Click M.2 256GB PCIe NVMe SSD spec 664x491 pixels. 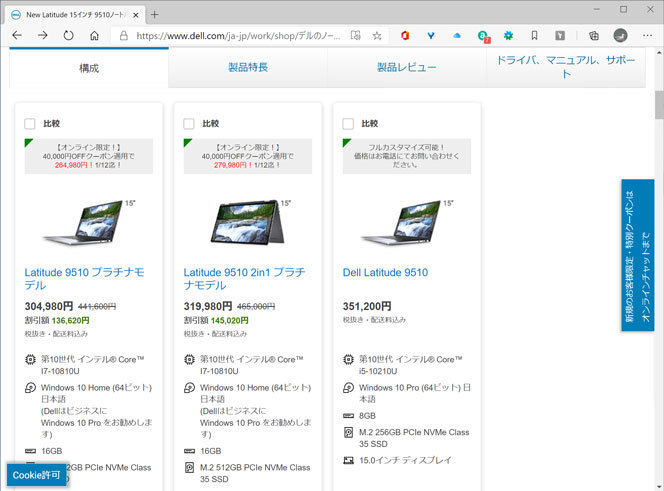tap(414, 438)
